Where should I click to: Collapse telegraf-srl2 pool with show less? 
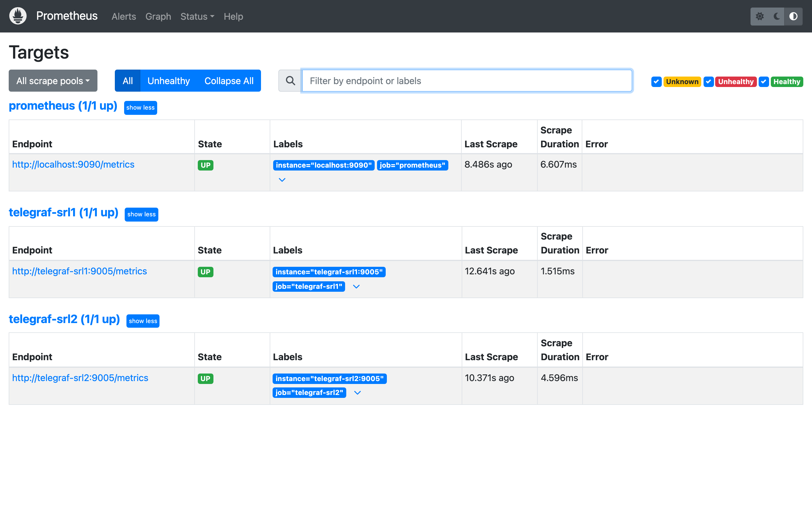pyautogui.click(x=143, y=321)
